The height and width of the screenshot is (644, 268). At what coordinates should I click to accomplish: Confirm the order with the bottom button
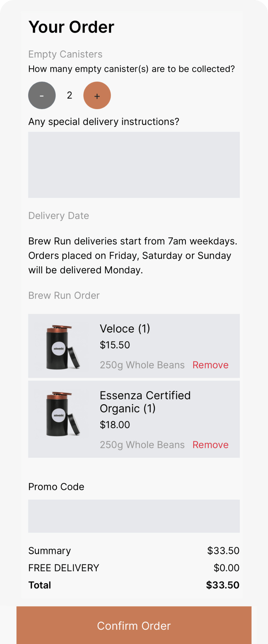click(x=134, y=625)
